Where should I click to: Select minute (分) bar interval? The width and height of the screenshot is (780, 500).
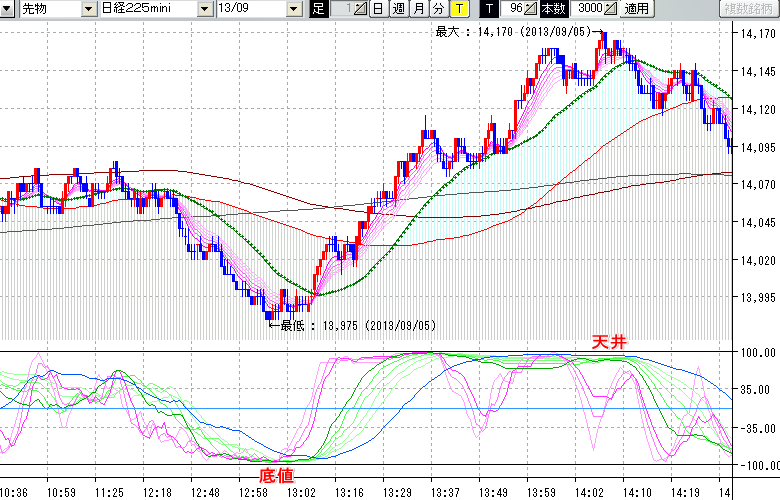pos(438,9)
